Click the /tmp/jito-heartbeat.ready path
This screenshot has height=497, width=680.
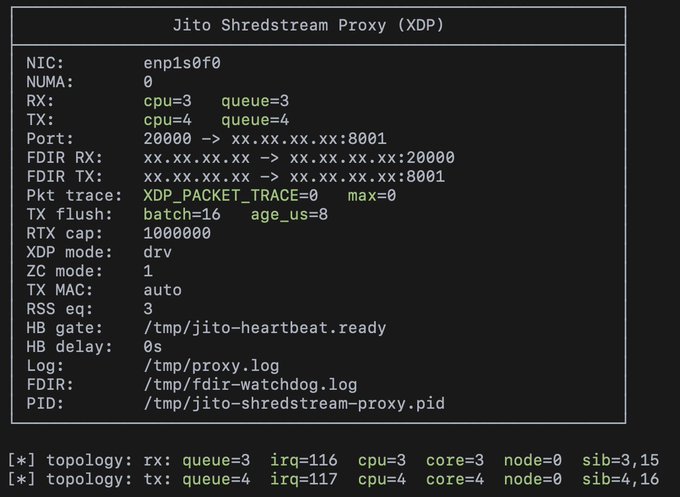265,328
